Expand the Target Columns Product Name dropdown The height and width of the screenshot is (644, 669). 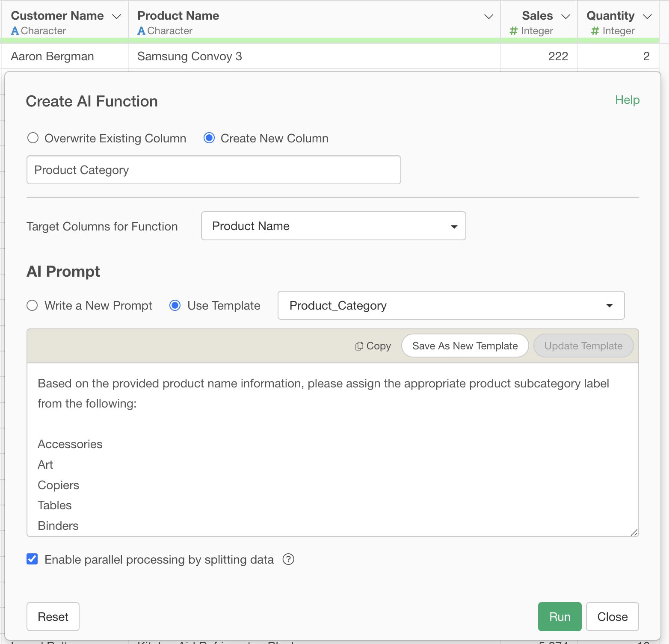click(333, 226)
